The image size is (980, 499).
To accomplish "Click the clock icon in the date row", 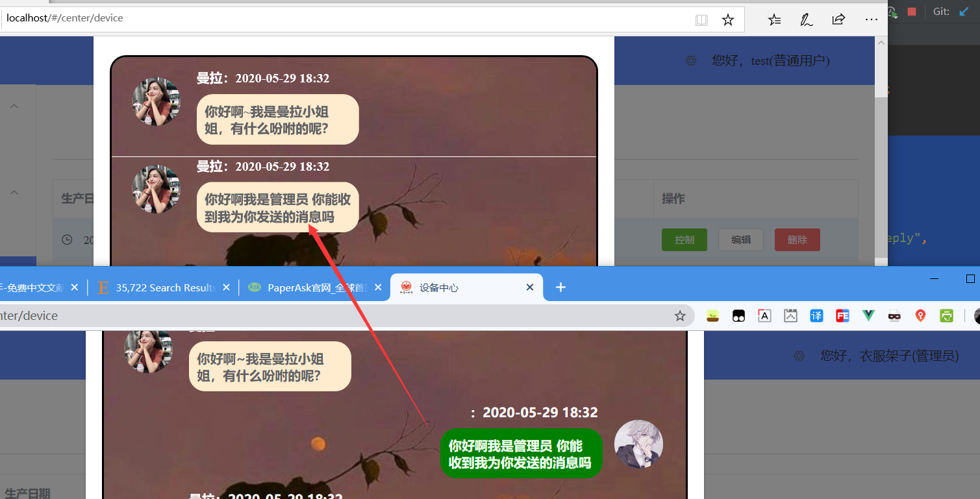I will (67, 239).
